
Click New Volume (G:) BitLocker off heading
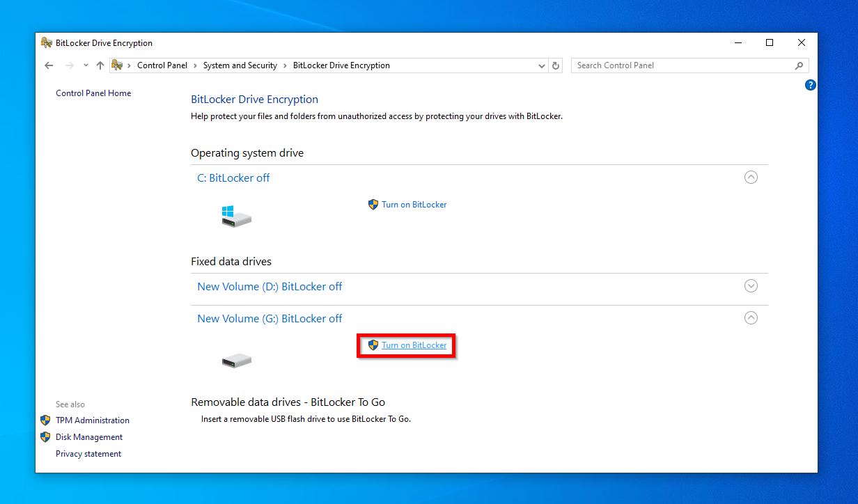(x=270, y=319)
